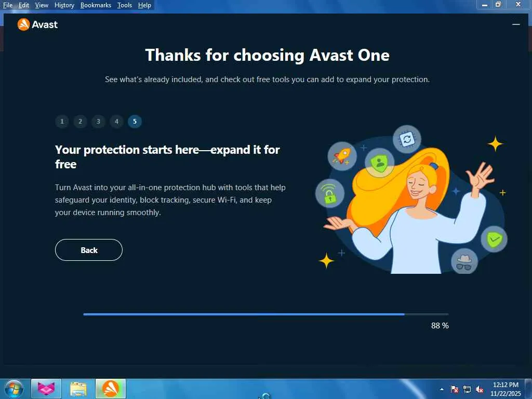Click the incognito hat and glasses icon
The image size is (532, 399).
click(464, 262)
